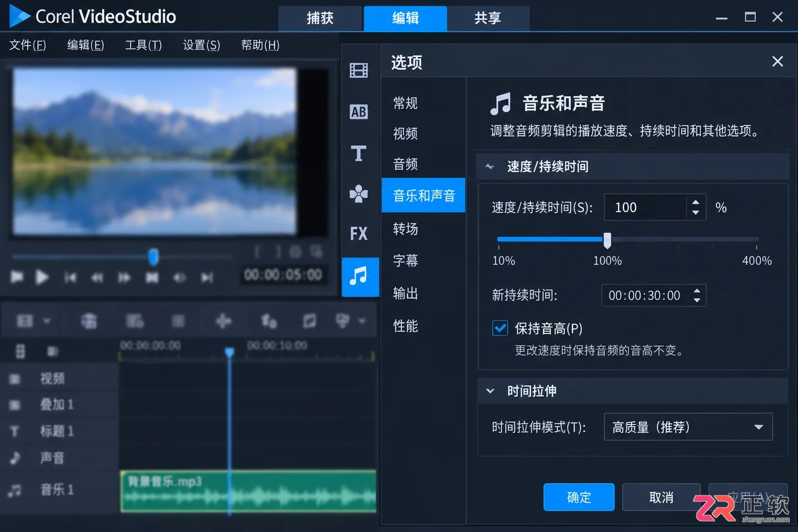Open the 帮助(H) menu
The width and height of the screenshot is (798, 532).
click(260, 45)
